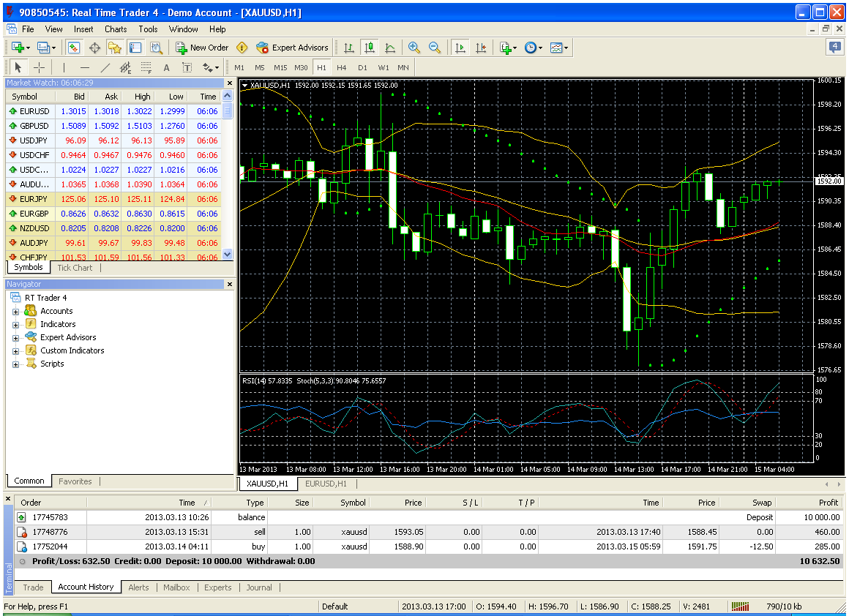This screenshot has width=849, height=616.
Task: Switch chart to line chart mode
Action: (390, 48)
